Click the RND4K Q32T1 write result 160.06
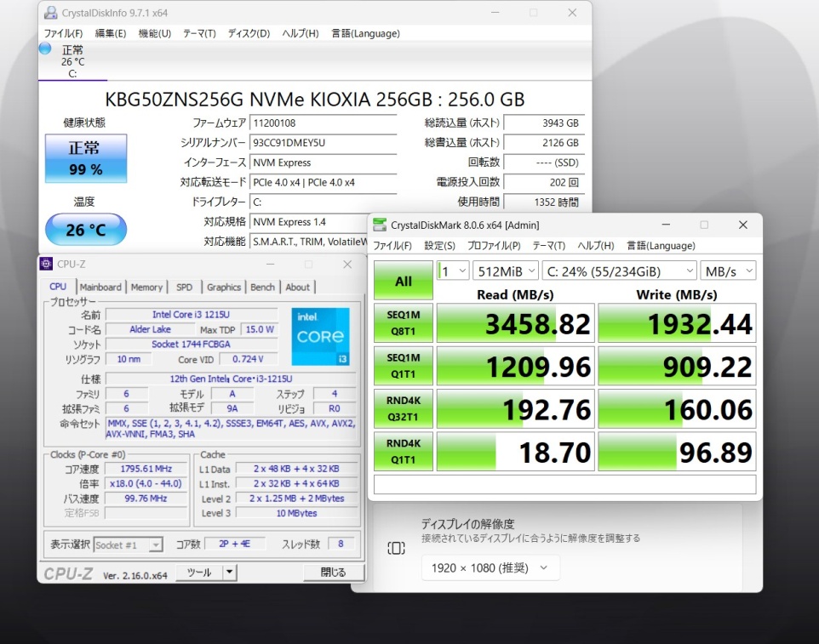This screenshot has height=644, width=819. [677, 408]
